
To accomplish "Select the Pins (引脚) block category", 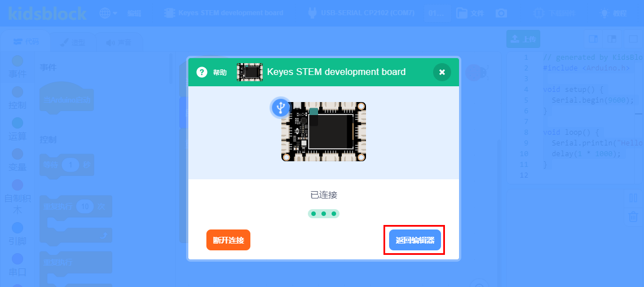I will 17,234.
